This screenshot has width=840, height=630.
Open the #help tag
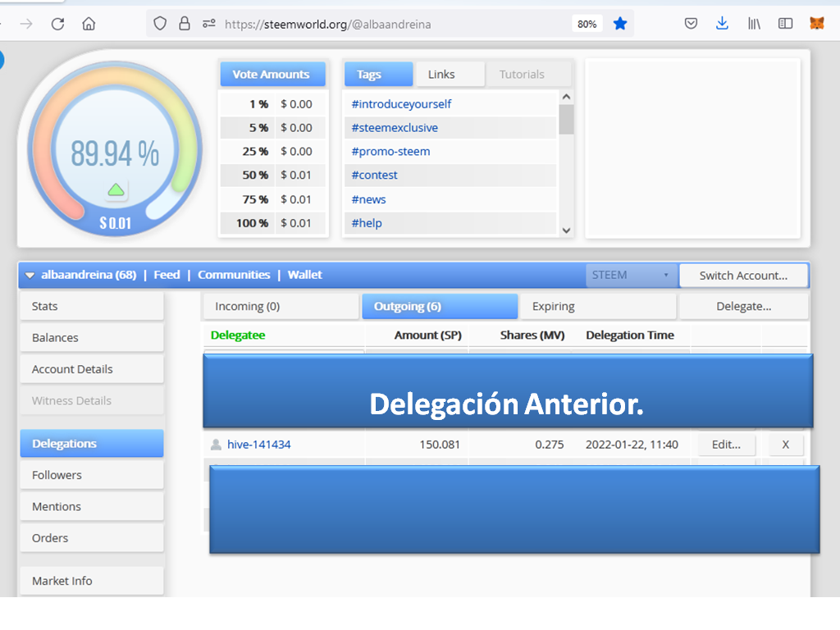(x=367, y=223)
